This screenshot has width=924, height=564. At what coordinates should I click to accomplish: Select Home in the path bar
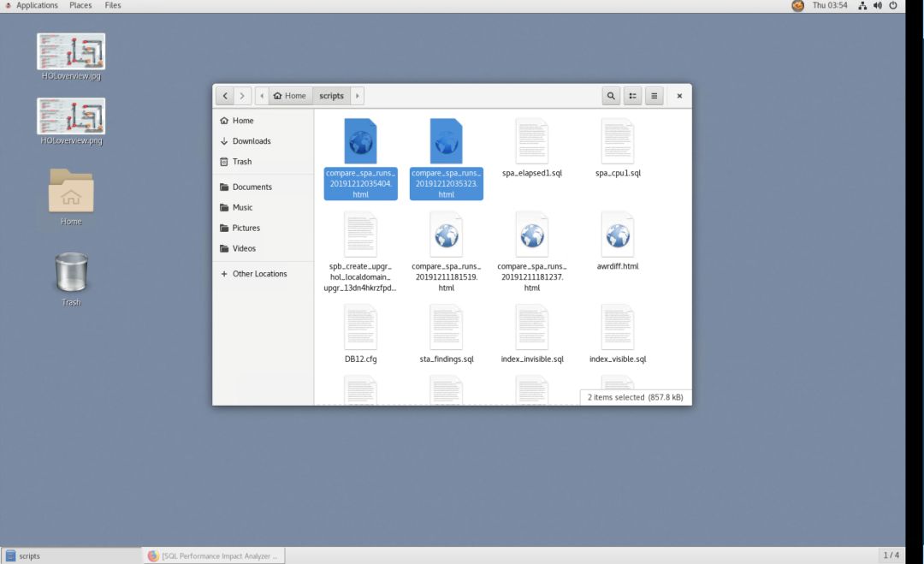290,96
